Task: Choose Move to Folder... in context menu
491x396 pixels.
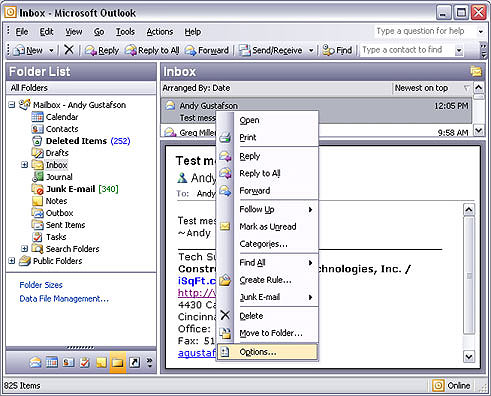Action: coord(268,333)
